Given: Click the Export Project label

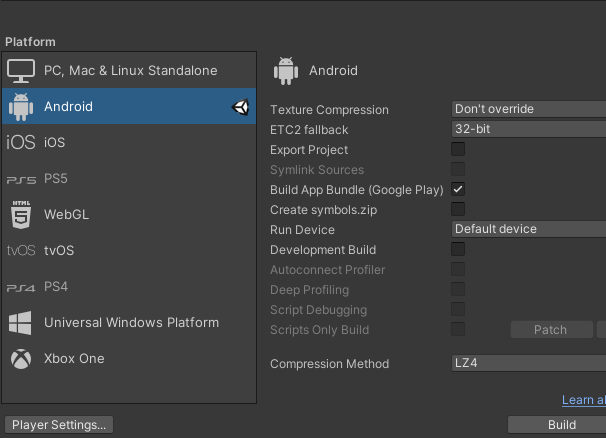Looking at the screenshot, I should click(309, 150).
